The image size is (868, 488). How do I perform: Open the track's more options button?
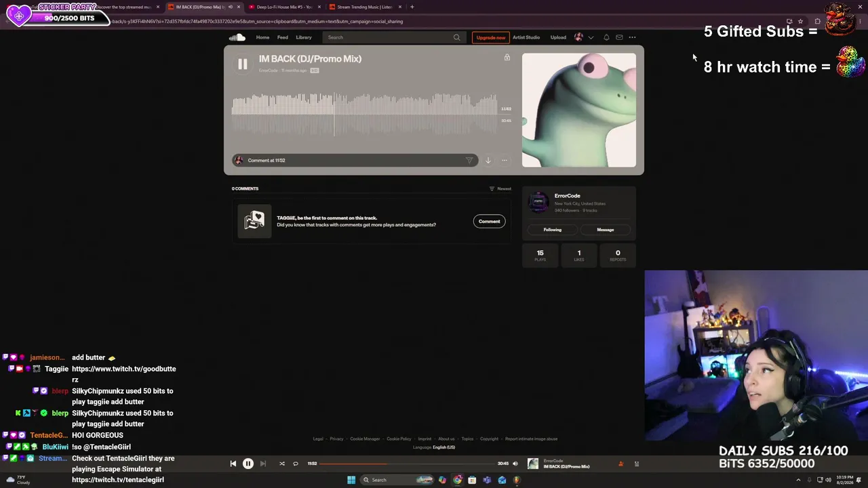click(504, 161)
